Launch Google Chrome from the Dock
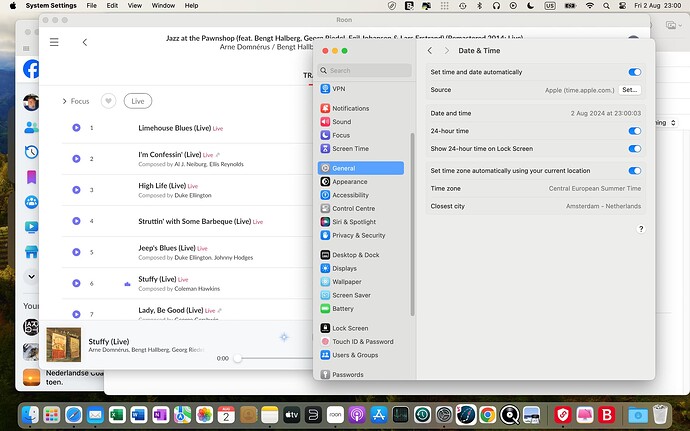The width and height of the screenshot is (690, 431). click(488, 415)
